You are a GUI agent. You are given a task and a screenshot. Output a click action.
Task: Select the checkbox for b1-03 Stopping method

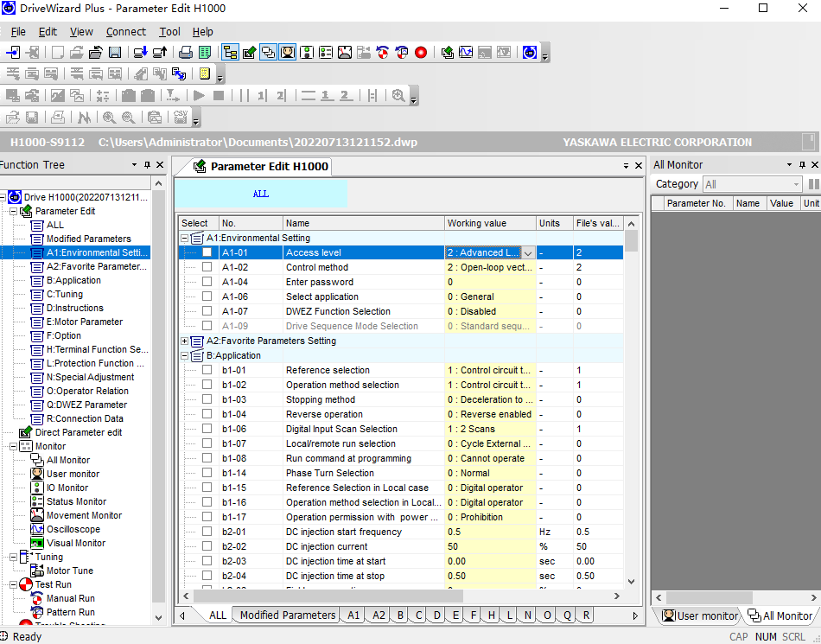click(207, 399)
